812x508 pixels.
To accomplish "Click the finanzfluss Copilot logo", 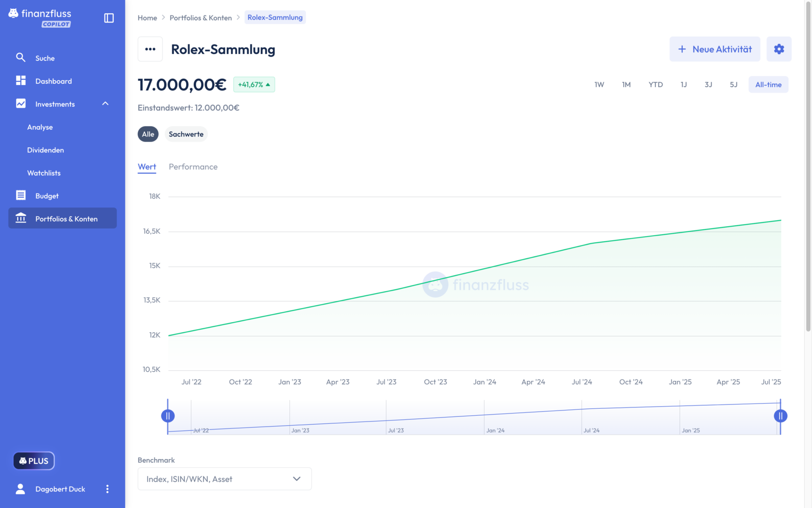I will [x=40, y=17].
